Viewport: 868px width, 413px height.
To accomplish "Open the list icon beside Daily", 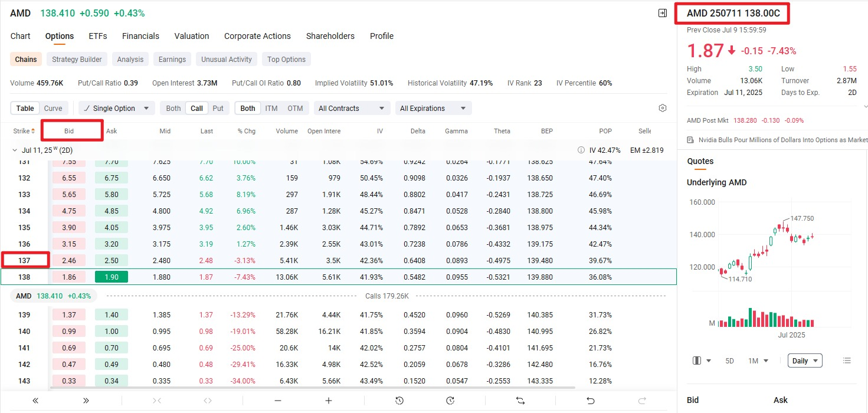I will (847, 360).
